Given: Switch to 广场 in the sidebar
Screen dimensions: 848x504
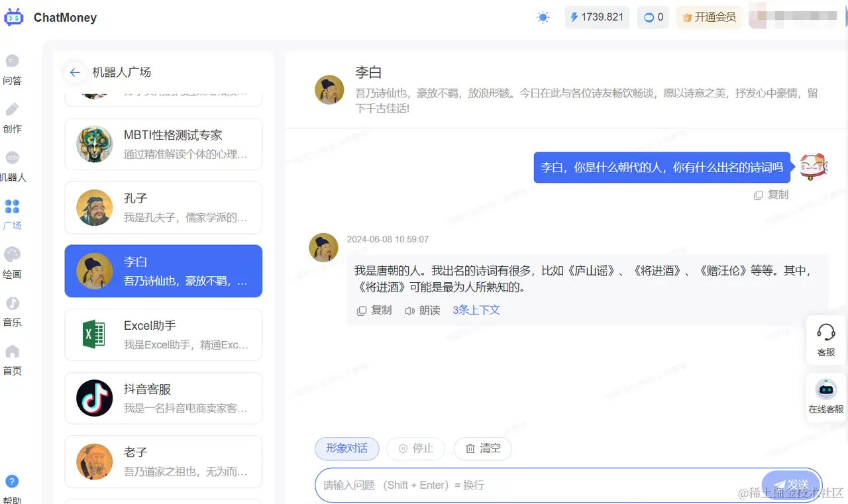Looking at the screenshot, I should coord(12,215).
